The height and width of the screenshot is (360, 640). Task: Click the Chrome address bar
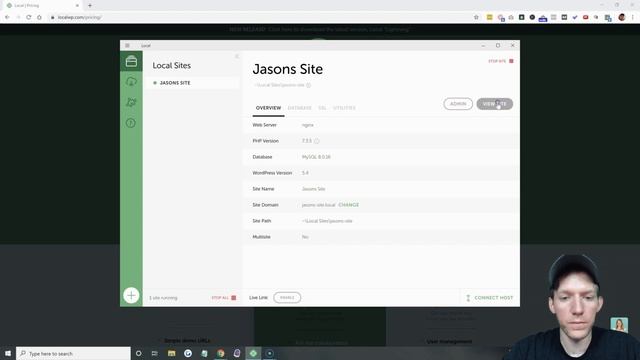[261, 17]
